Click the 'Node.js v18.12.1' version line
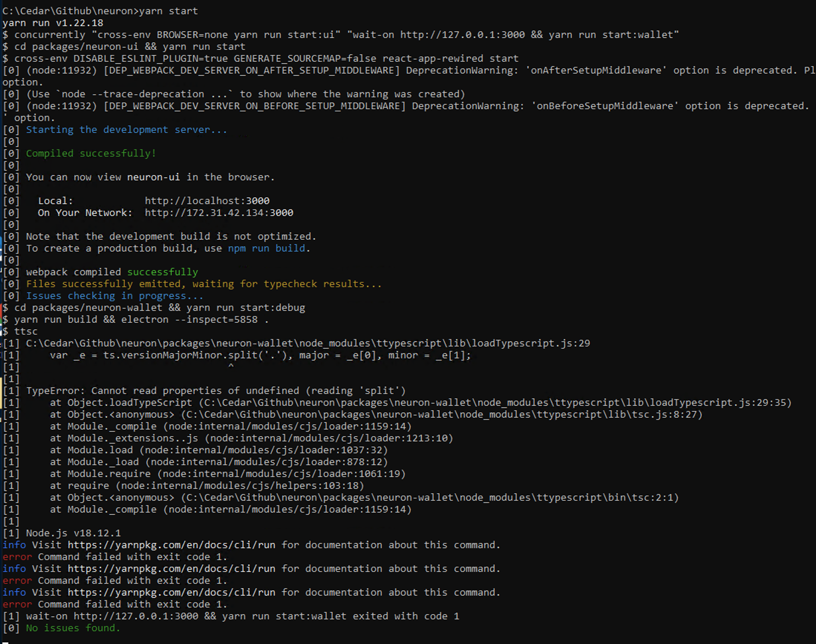This screenshot has height=644, width=816. 73,533
